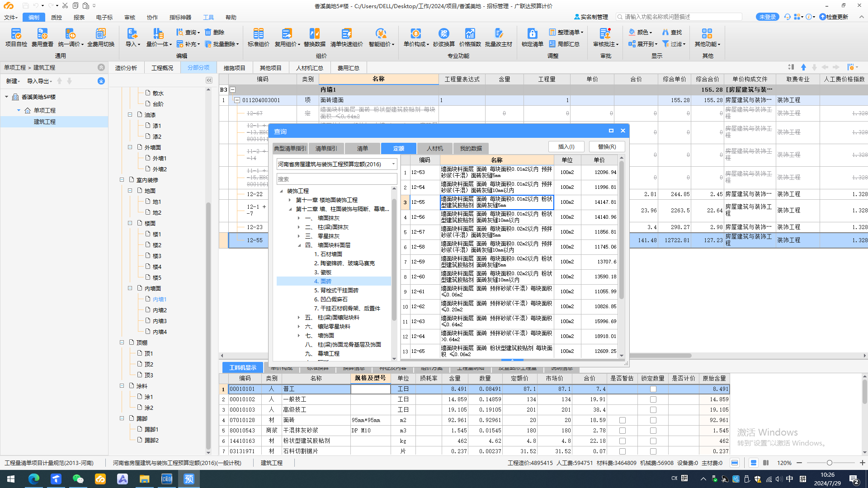Select the 清单指引 tab in 查询 dialog

[x=326, y=148]
